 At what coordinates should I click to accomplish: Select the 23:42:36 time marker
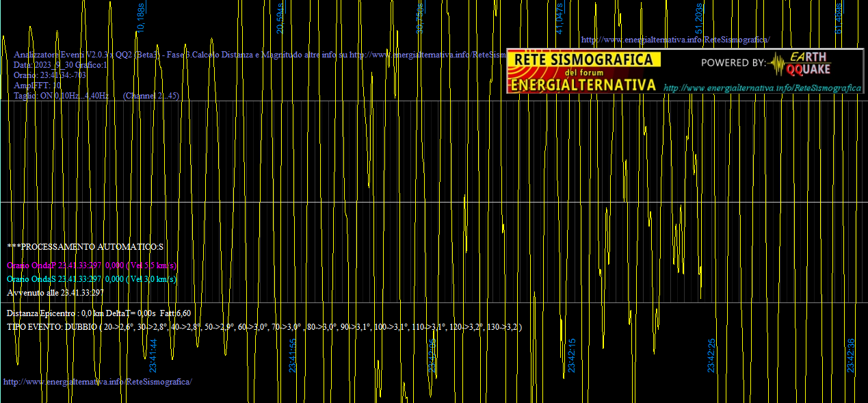click(851, 356)
